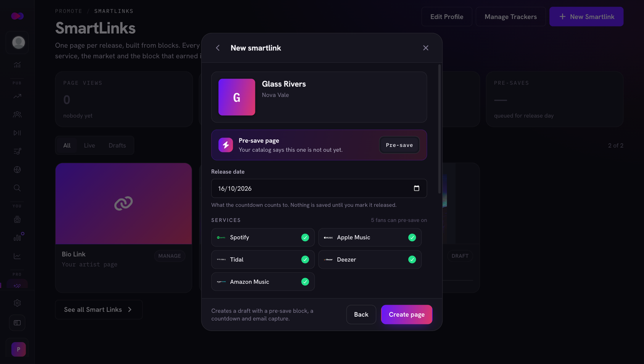Image resolution: width=644 pixels, height=364 pixels.
Task: Click the Back button in dialog footer
Action: 361,315
